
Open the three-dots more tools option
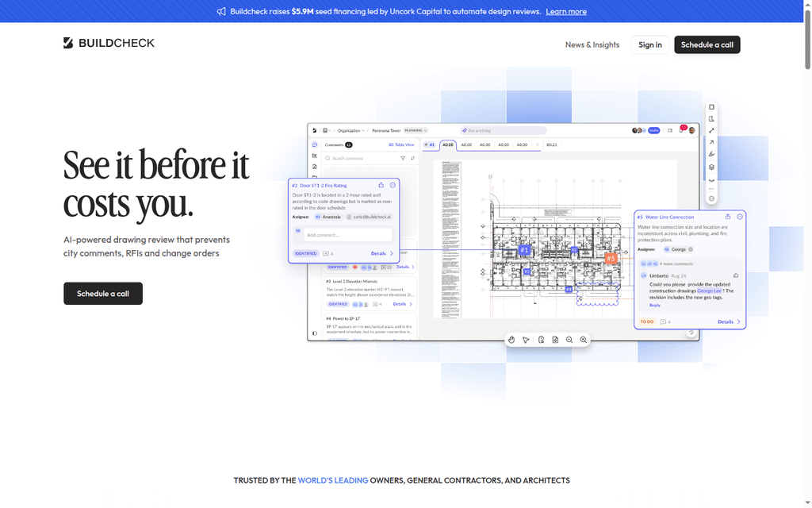pyautogui.click(x=711, y=189)
